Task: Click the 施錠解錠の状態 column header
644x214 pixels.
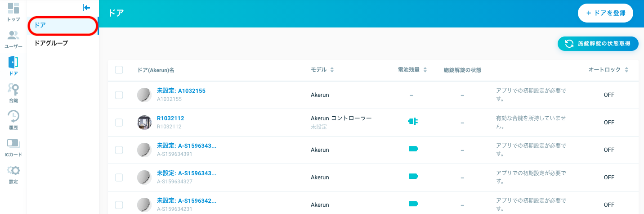Action: click(x=462, y=70)
